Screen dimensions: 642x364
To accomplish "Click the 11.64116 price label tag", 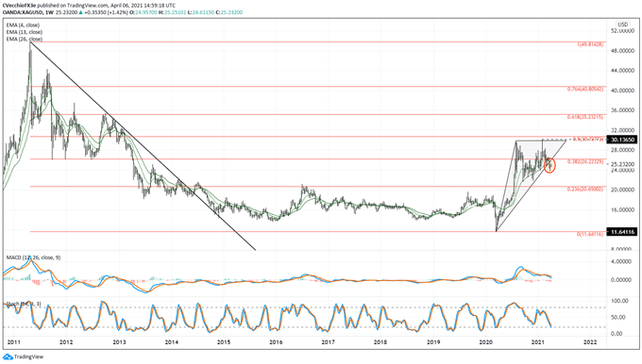I will 622,232.
